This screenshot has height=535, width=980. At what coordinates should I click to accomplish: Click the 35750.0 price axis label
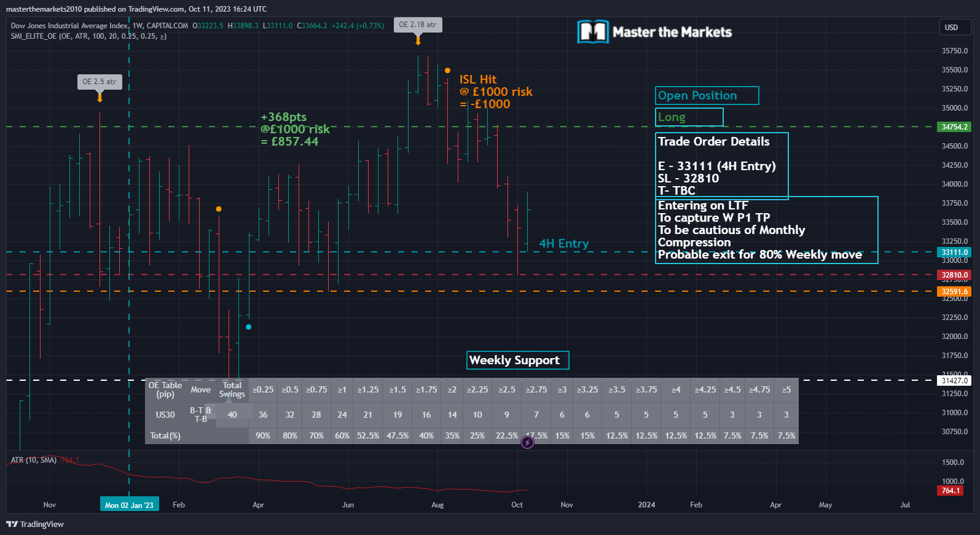tap(955, 51)
